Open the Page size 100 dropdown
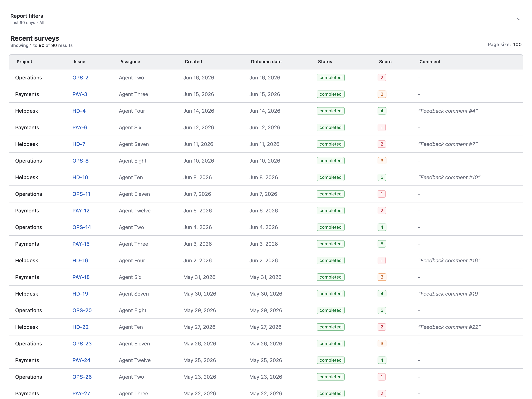The image size is (532, 399). [517, 45]
